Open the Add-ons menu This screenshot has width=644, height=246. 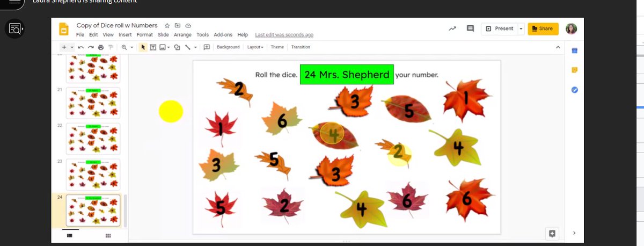[x=223, y=35]
